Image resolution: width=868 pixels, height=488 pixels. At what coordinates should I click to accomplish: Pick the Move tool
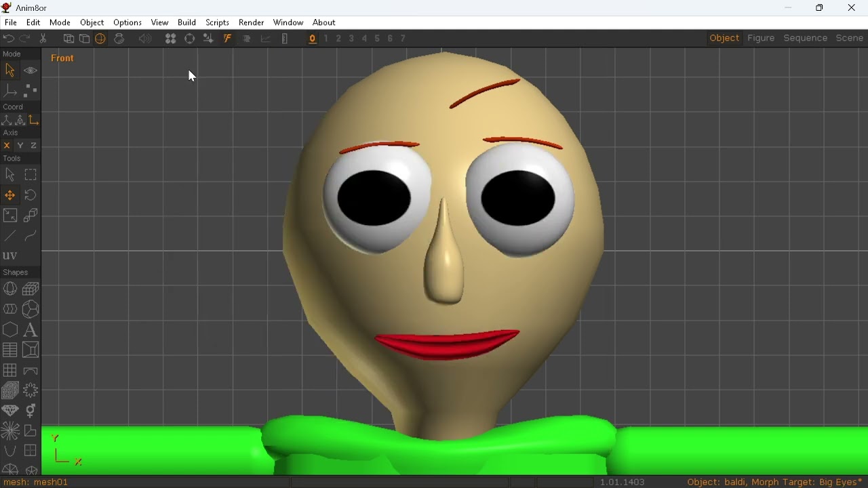[x=10, y=195]
